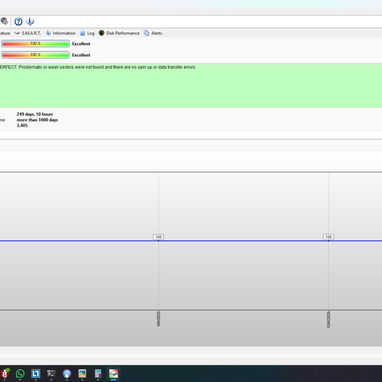Select the 'more than 1000 days' value

[37, 120]
